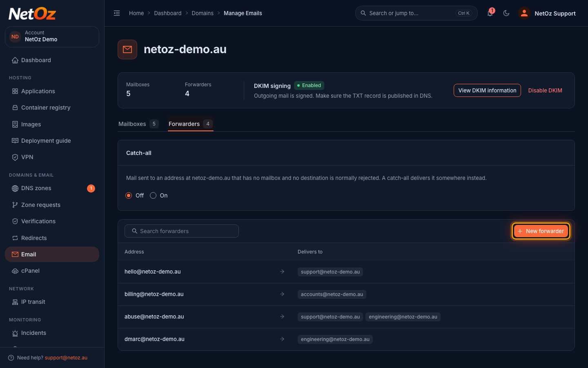Select the Email sidebar item

point(52,254)
